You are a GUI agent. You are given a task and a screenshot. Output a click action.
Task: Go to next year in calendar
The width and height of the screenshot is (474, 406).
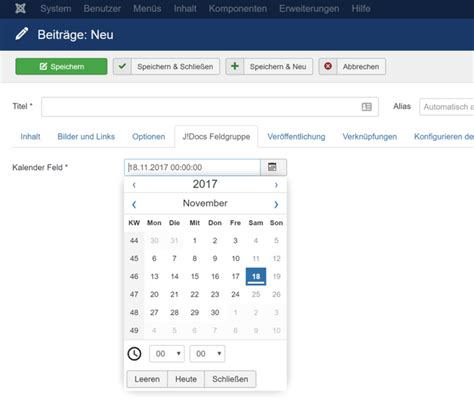point(276,184)
